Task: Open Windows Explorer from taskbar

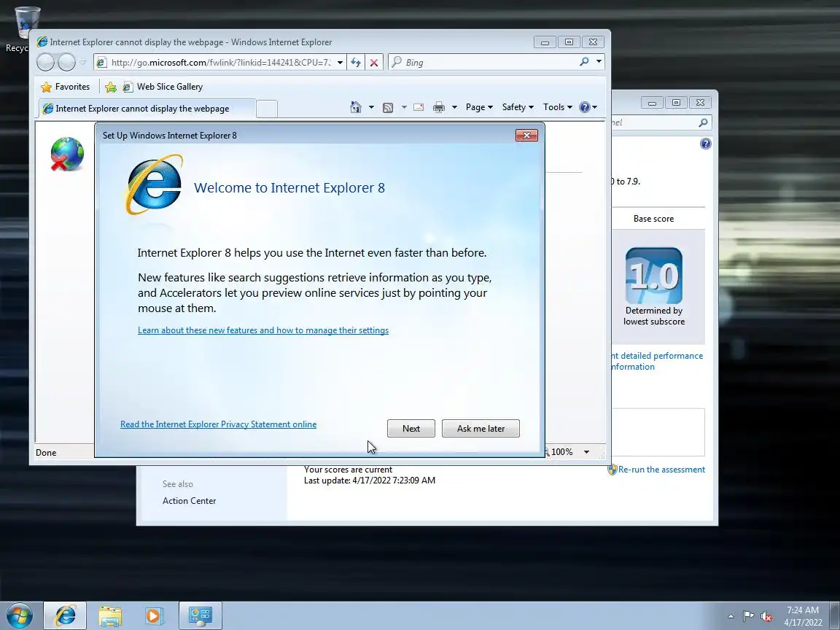Action: (x=110, y=616)
